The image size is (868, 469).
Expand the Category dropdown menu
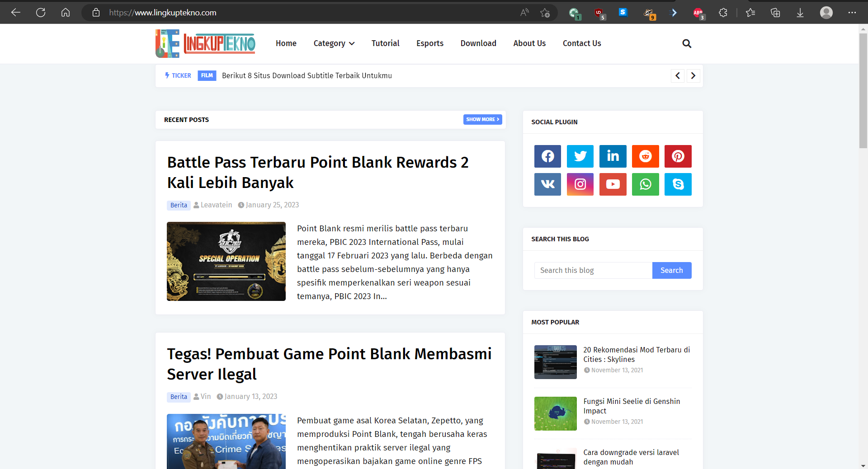point(334,43)
